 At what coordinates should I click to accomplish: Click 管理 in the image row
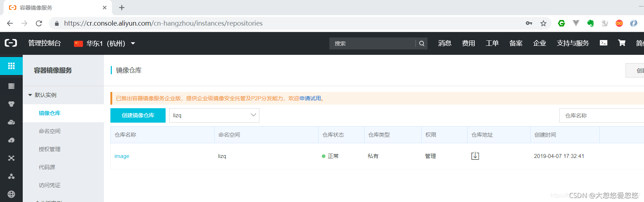tap(430, 156)
